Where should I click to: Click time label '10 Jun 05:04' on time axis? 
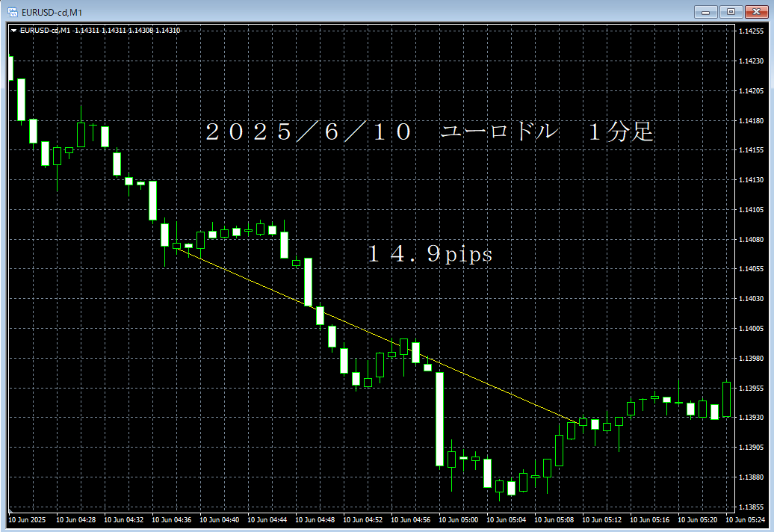pos(507,519)
